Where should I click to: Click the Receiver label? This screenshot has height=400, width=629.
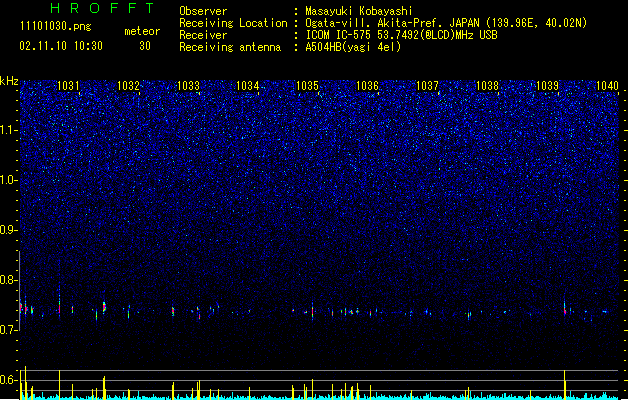click(203, 35)
